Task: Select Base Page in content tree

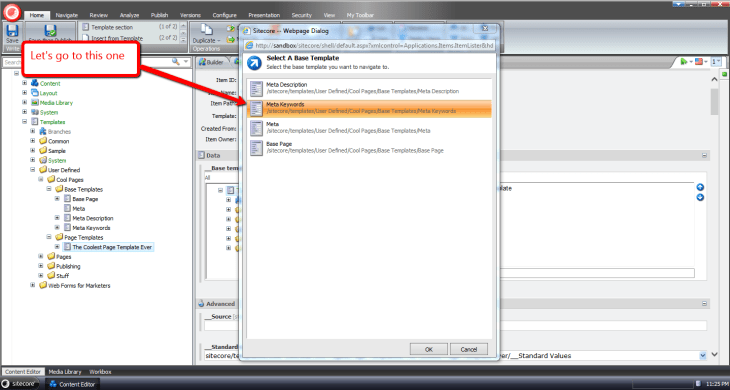Action: pyautogui.click(x=85, y=199)
